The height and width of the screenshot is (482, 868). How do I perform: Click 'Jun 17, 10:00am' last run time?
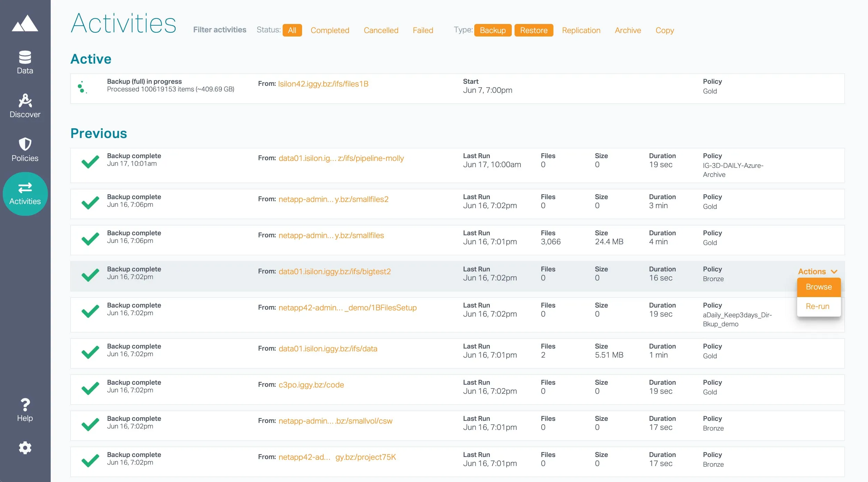492,165
